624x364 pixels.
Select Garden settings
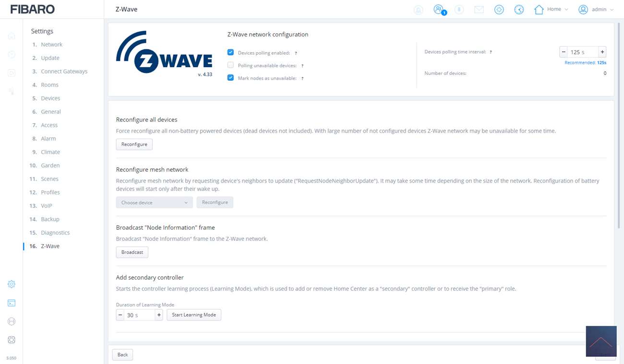(50, 165)
